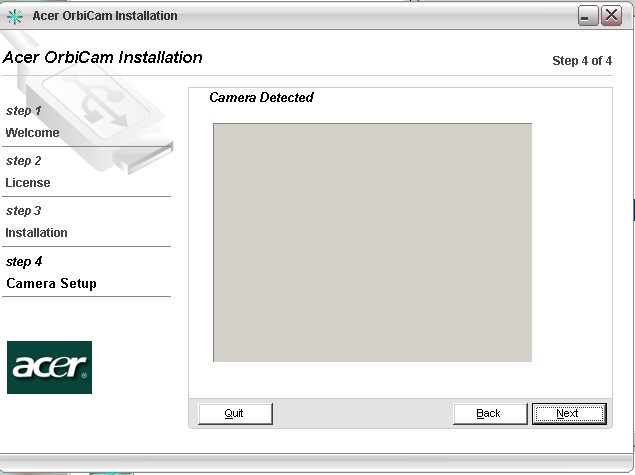The image size is (635, 475).
Task: Select the step 2 License entry
Action: coord(28,172)
